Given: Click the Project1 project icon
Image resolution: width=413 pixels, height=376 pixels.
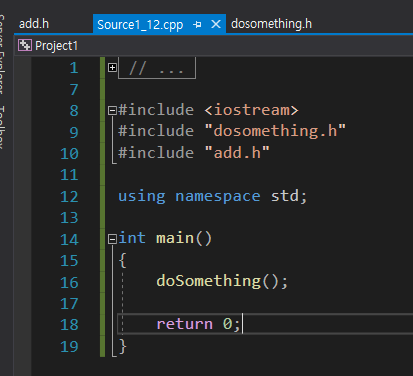Looking at the screenshot, I should click(25, 45).
